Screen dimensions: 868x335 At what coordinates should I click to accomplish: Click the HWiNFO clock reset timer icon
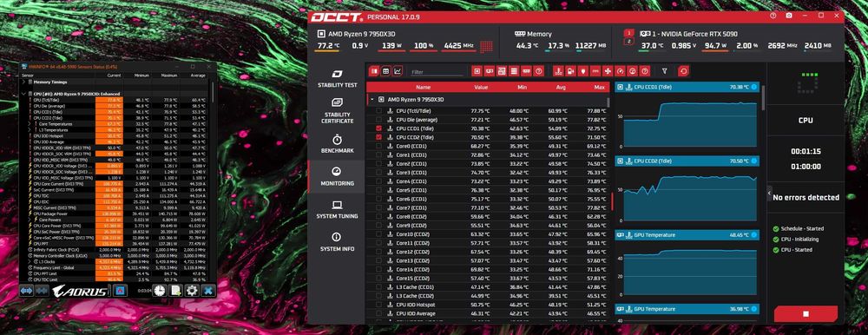point(160,290)
